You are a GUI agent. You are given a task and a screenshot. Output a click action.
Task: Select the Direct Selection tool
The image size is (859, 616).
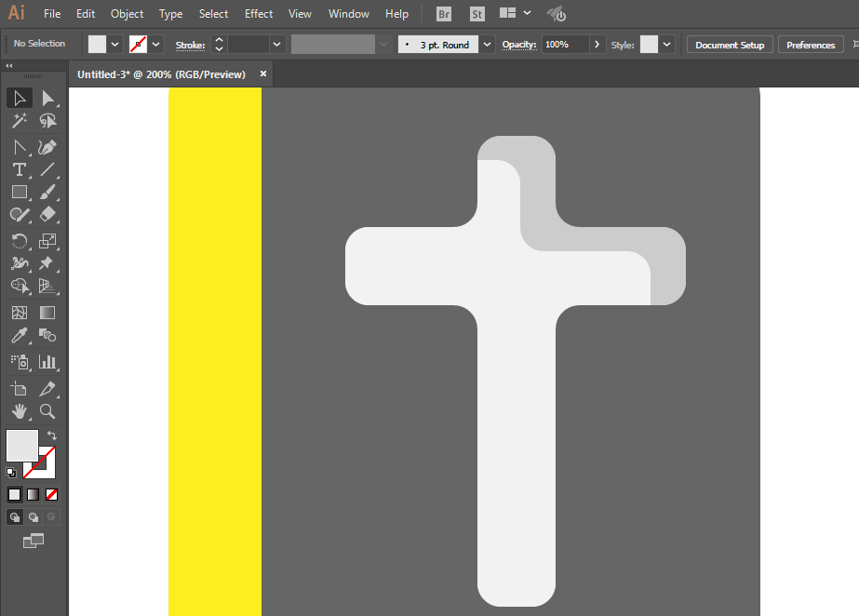pyautogui.click(x=47, y=98)
